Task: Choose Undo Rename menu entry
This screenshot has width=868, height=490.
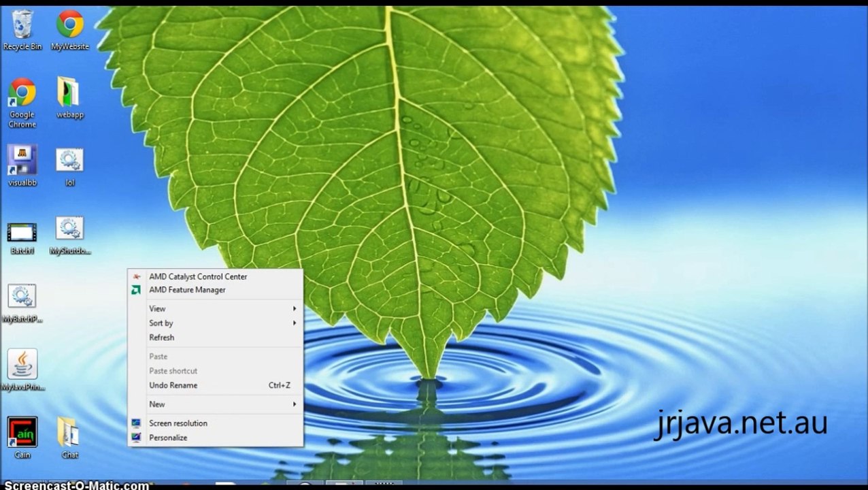Action: point(215,385)
